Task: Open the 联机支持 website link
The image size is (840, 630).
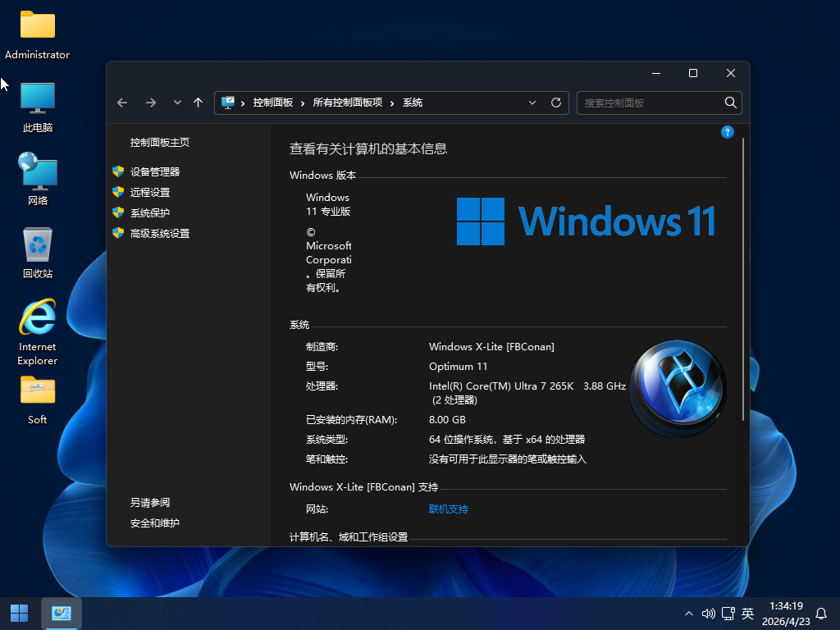Action: [449, 509]
